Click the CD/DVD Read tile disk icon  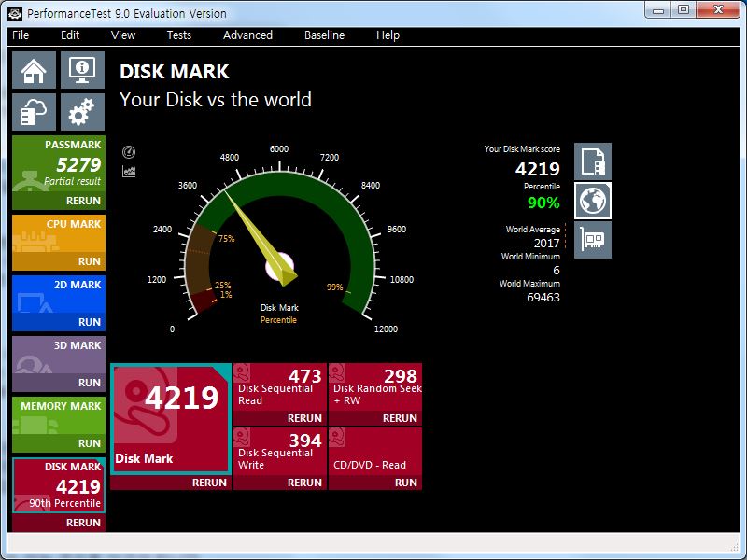click(337, 438)
